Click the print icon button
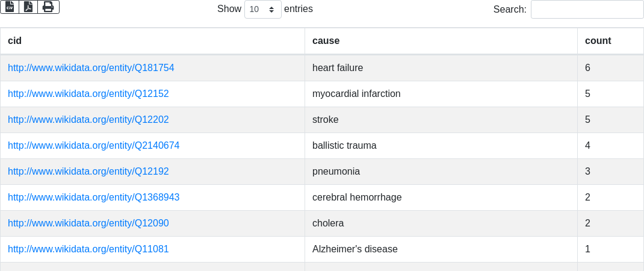This screenshot has width=644, height=271. (48, 7)
